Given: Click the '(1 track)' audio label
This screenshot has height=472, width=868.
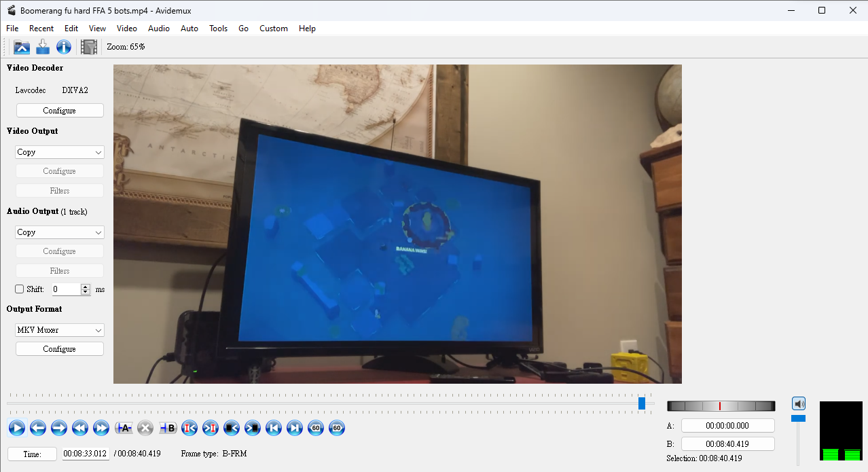Looking at the screenshot, I should point(74,212).
